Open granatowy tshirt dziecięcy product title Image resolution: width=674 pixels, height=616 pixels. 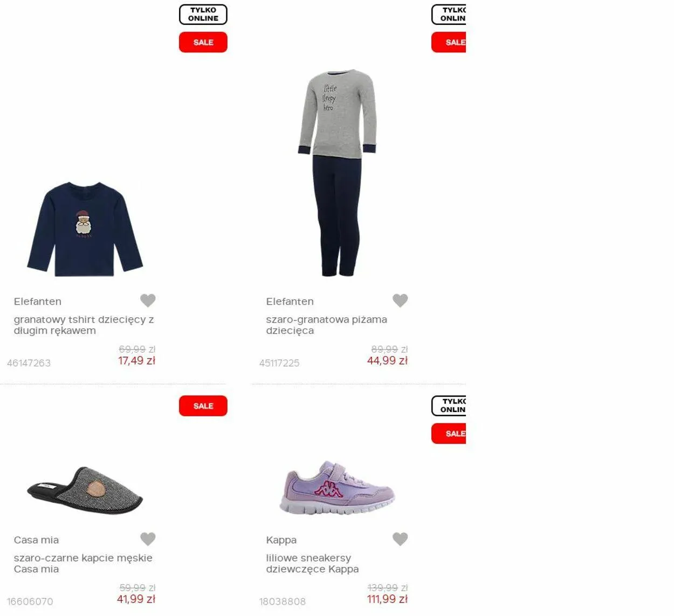coord(84,325)
